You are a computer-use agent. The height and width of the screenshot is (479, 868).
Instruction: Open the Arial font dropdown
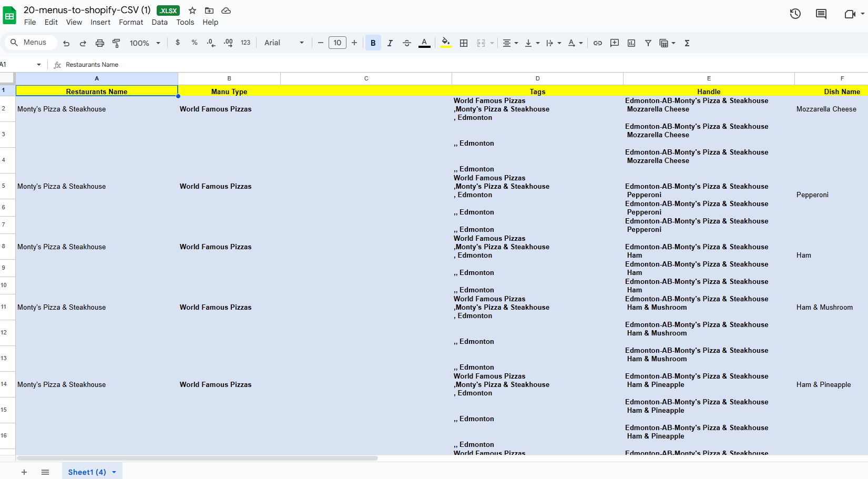point(284,43)
